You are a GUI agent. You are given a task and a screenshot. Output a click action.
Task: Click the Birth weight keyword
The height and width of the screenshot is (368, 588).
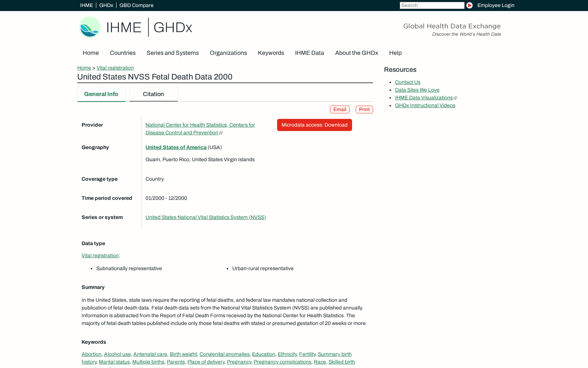point(183,354)
